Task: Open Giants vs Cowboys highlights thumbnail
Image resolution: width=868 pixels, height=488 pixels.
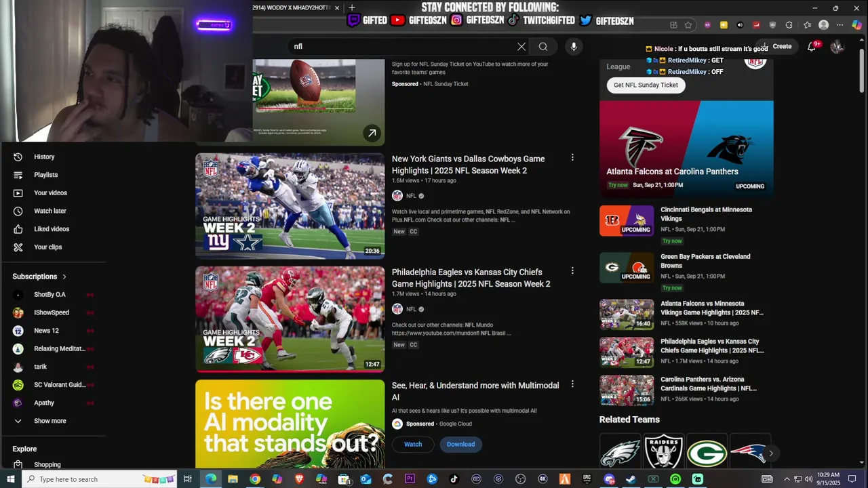Action: click(x=290, y=206)
